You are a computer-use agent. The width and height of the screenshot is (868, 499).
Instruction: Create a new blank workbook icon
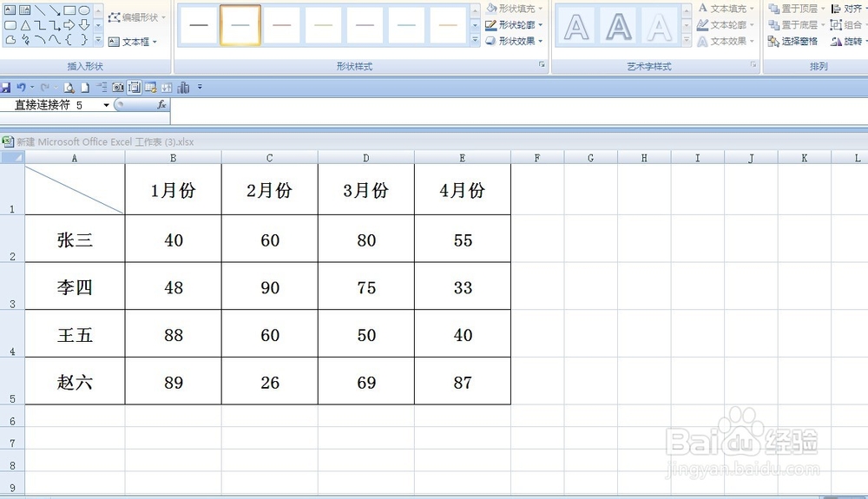pos(85,88)
